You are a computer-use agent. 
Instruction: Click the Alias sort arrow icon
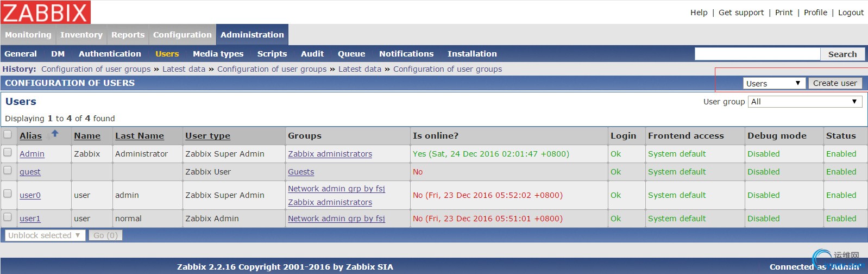click(55, 133)
